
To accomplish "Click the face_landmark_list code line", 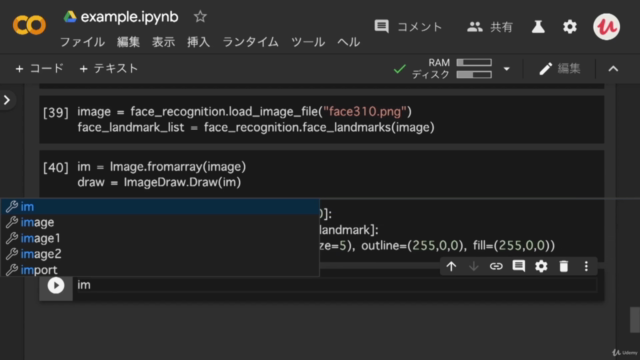I will point(256,127).
